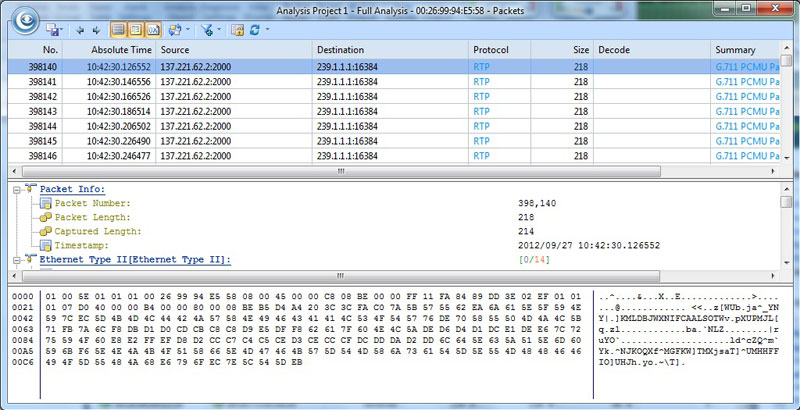This screenshot has height=410, width=800.
Task: Click the Timestamp field icon
Action: [x=45, y=245]
